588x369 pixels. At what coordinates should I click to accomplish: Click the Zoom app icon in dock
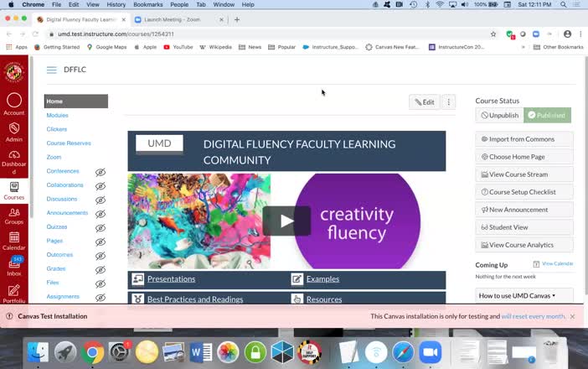coord(430,352)
